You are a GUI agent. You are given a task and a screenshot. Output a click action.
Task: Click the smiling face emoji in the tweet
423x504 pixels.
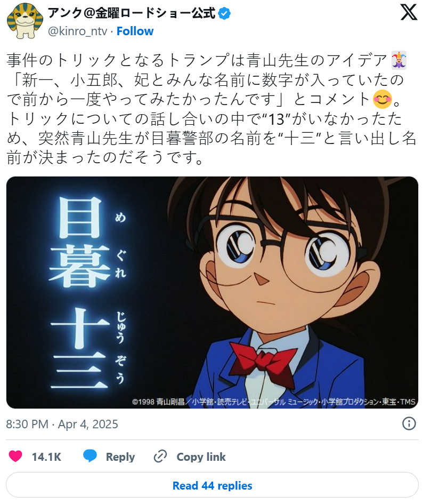[382, 99]
